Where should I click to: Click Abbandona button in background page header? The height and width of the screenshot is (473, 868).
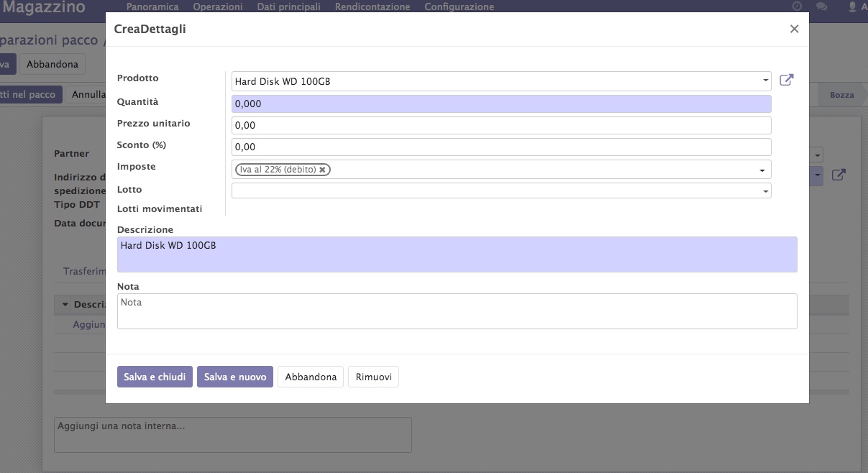click(52, 64)
